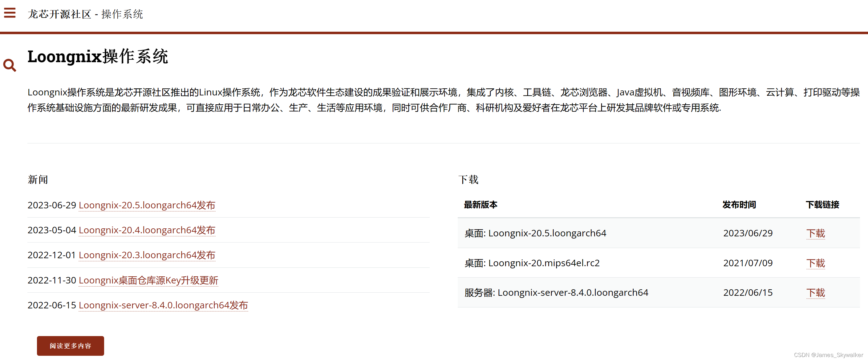Screen dimensions: 868x361
Task: Download Loongnix-server-8.4.0.loongarch64 via 下载 link
Action: (x=815, y=293)
